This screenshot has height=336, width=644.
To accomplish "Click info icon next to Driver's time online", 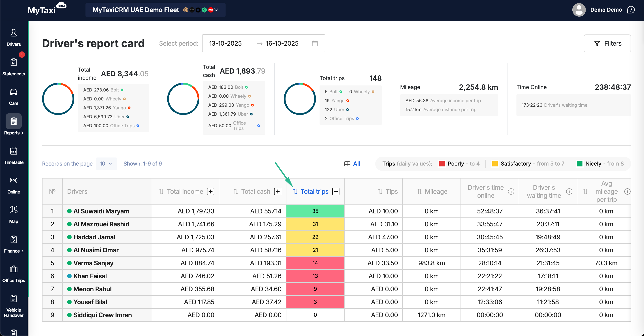I will click(x=511, y=191).
